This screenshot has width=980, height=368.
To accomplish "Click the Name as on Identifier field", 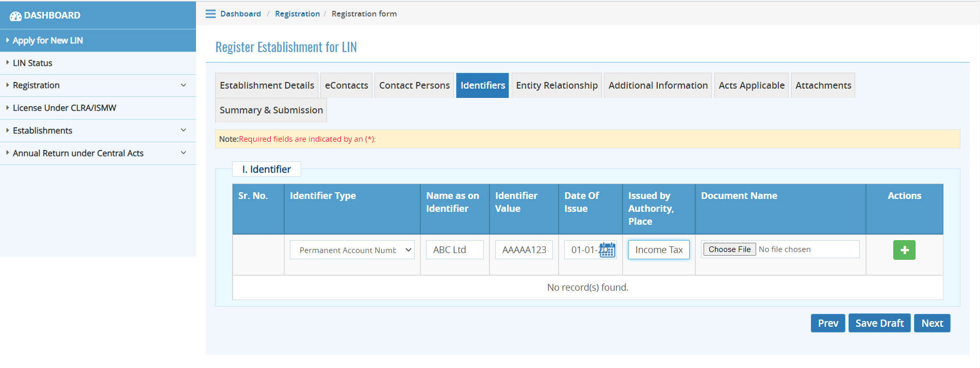I will [454, 250].
